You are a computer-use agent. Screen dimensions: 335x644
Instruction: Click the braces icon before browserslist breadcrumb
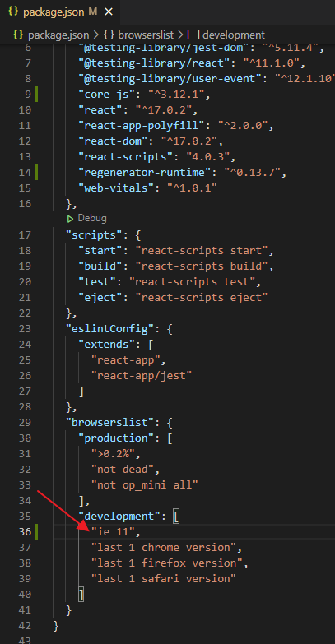[x=109, y=35]
